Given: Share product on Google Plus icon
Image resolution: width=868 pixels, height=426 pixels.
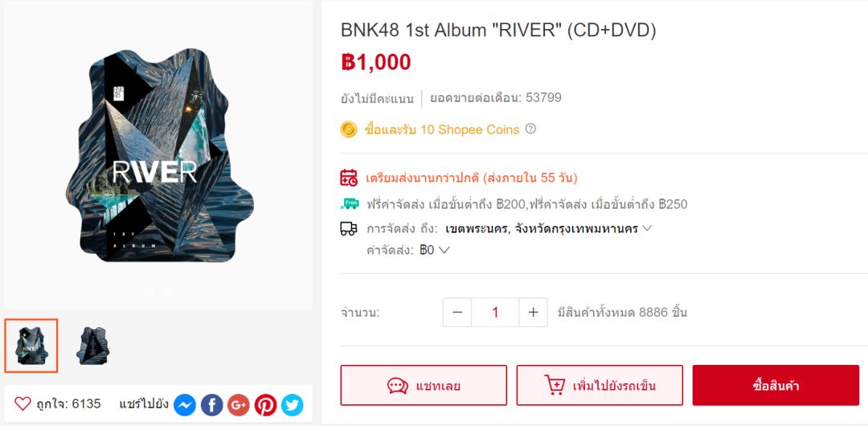Looking at the screenshot, I should [239, 405].
